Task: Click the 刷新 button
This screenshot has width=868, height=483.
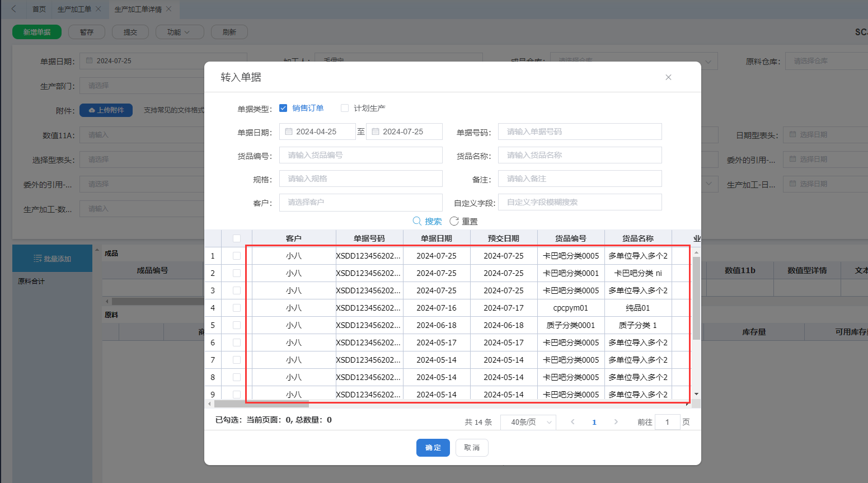Action: tap(229, 32)
